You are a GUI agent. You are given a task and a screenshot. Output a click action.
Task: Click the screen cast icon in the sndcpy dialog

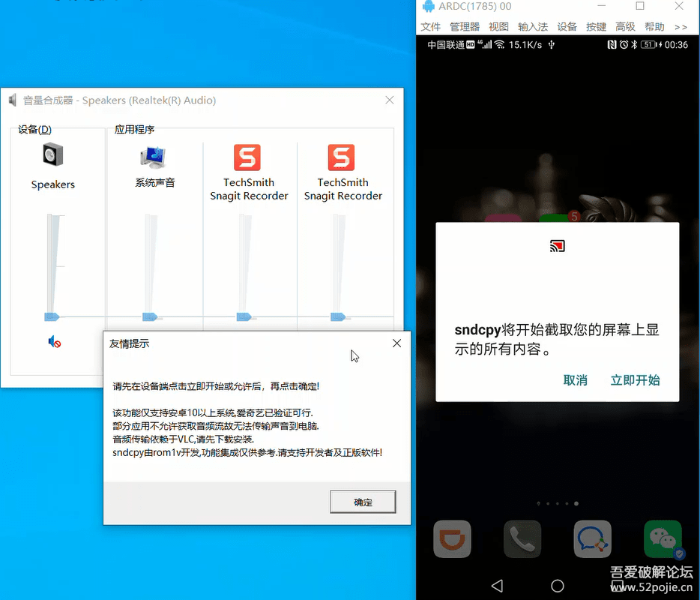tap(556, 245)
